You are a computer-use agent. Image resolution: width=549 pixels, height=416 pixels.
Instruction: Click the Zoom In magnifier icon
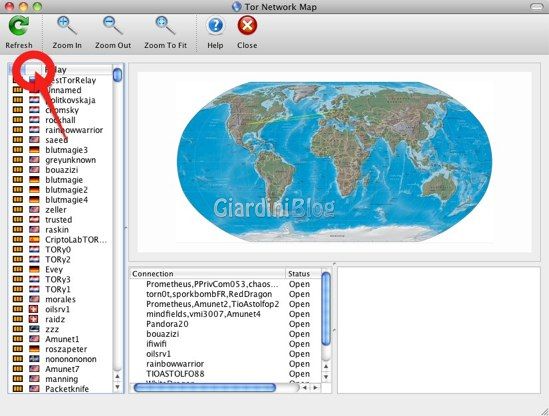(x=67, y=26)
